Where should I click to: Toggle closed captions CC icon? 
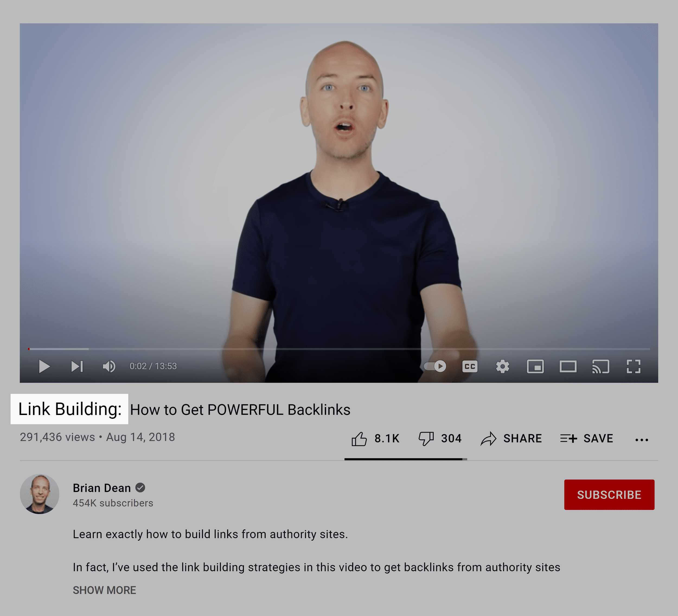[x=470, y=366]
